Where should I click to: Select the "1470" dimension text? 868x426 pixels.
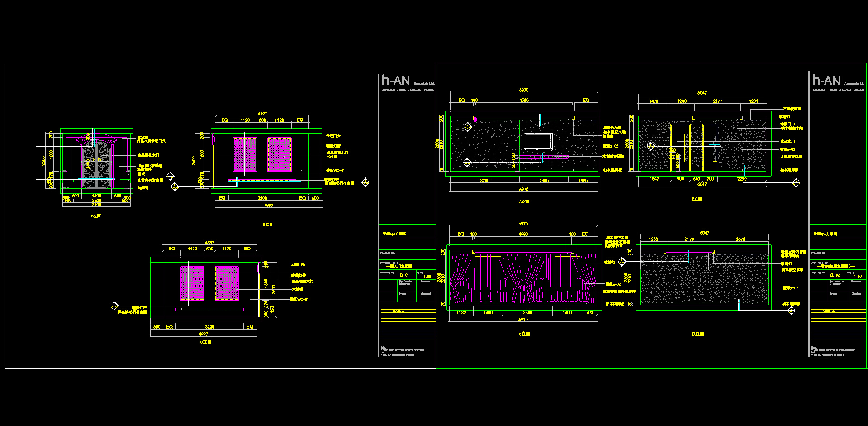pos(654,101)
